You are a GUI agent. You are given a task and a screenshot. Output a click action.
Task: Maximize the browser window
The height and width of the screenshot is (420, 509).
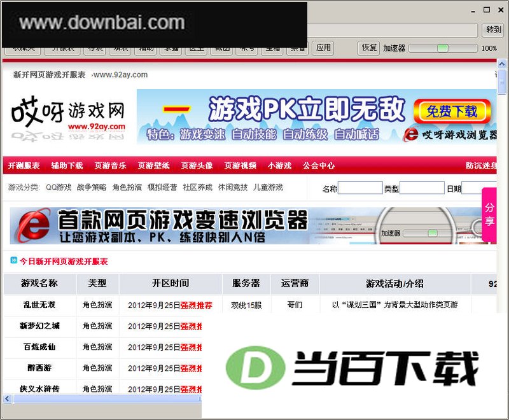(487, 10)
